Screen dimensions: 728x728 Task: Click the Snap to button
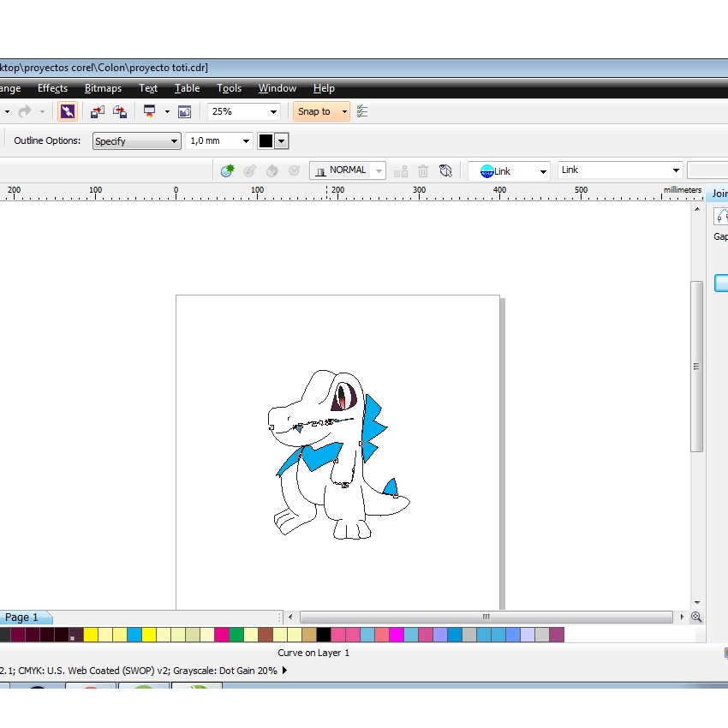[x=314, y=111]
